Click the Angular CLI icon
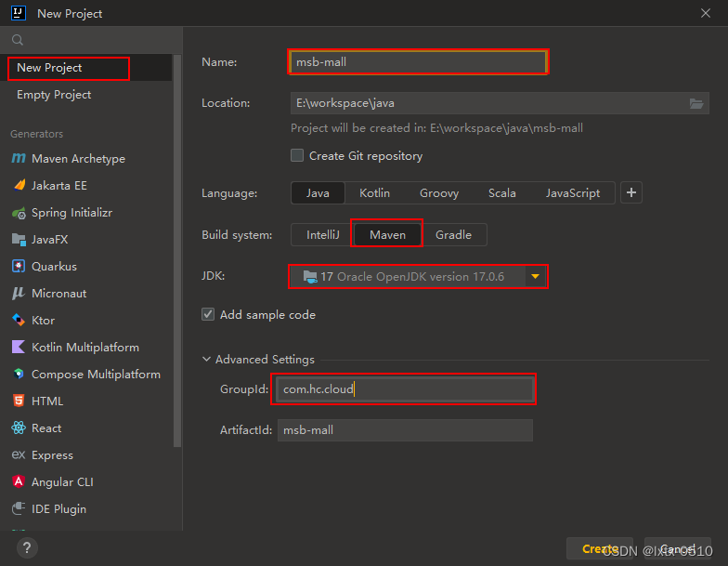The image size is (728, 566). click(x=19, y=481)
